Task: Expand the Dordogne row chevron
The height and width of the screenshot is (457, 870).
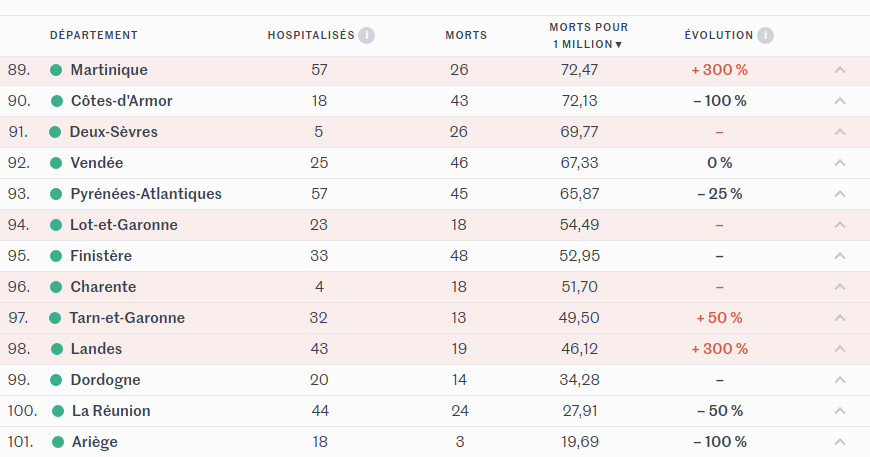Action: click(x=839, y=380)
